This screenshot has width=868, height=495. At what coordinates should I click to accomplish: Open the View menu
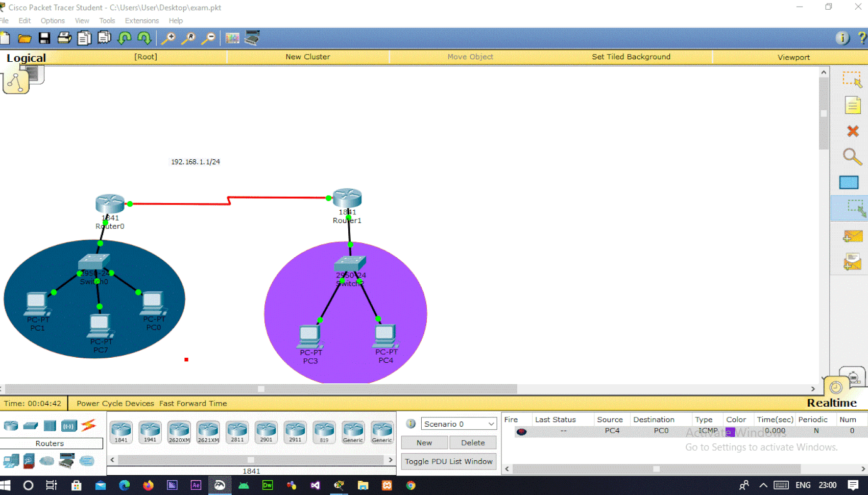click(x=82, y=21)
